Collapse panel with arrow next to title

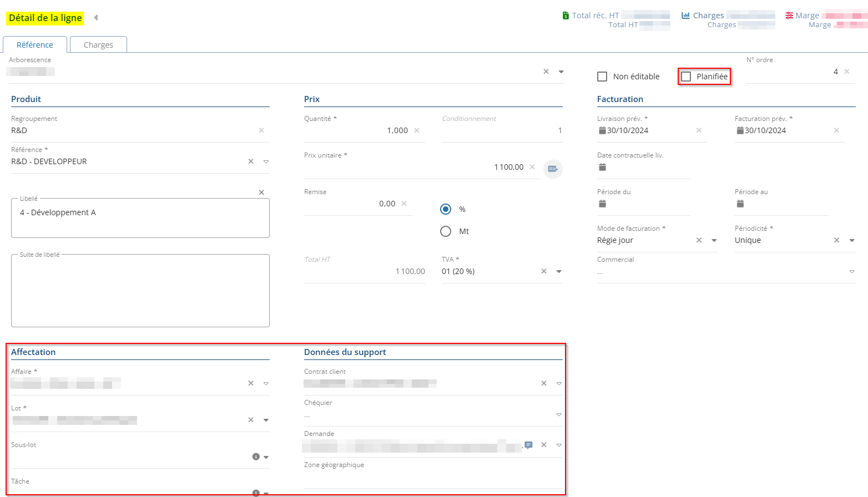(x=96, y=18)
